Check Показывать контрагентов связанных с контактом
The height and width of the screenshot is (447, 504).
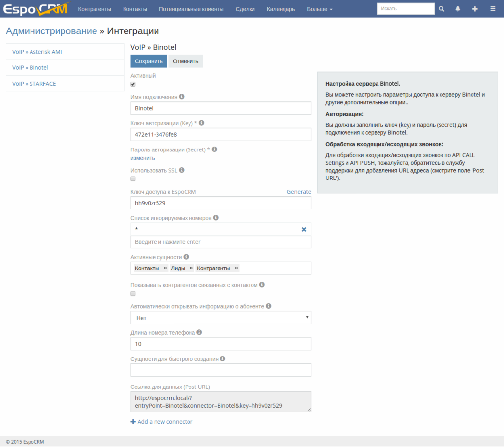click(x=133, y=294)
